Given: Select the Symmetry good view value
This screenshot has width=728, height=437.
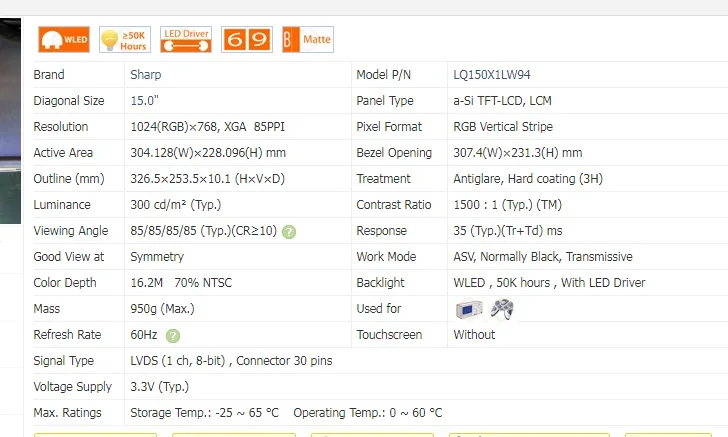Looking at the screenshot, I should pyautogui.click(x=157, y=257).
